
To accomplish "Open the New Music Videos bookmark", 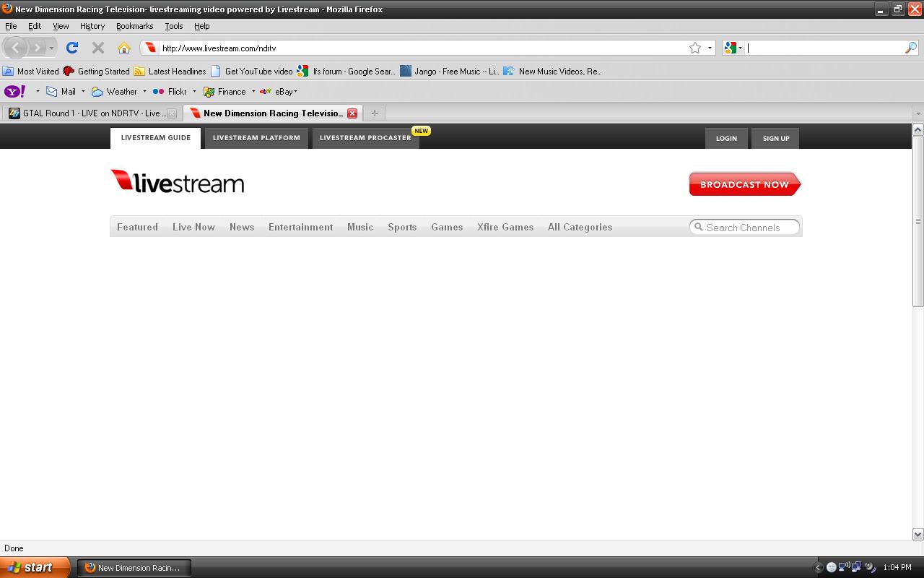I will (553, 72).
